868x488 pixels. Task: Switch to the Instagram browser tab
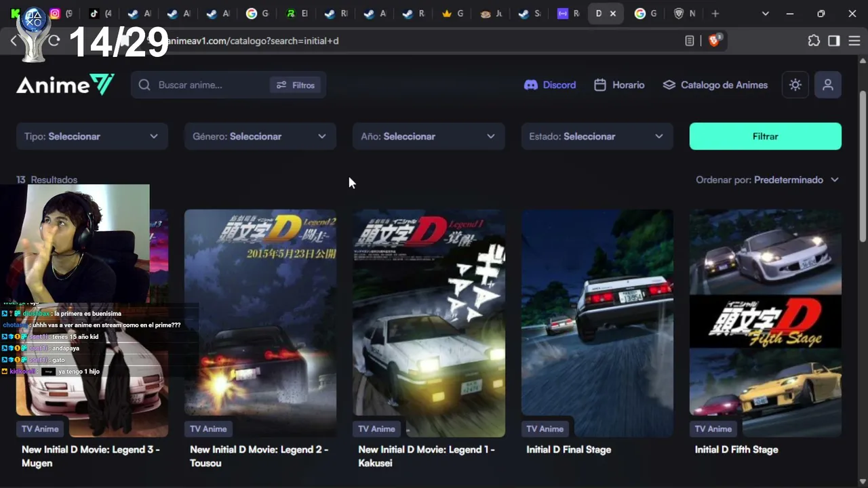click(60, 14)
